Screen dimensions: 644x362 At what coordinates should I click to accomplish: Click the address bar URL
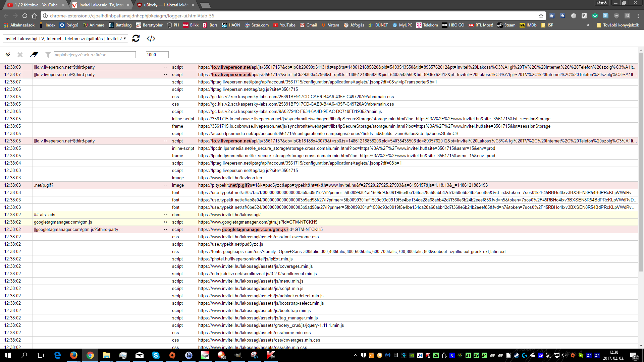(x=132, y=16)
